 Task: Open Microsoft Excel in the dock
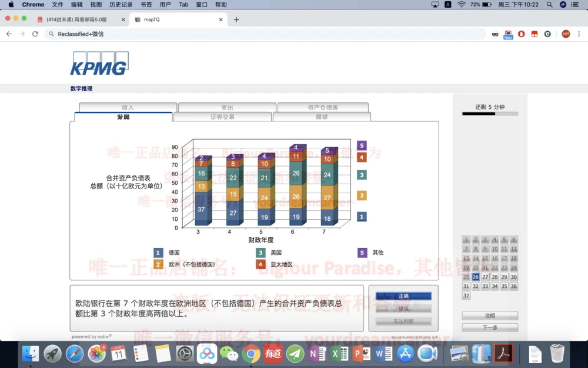pos(340,354)
